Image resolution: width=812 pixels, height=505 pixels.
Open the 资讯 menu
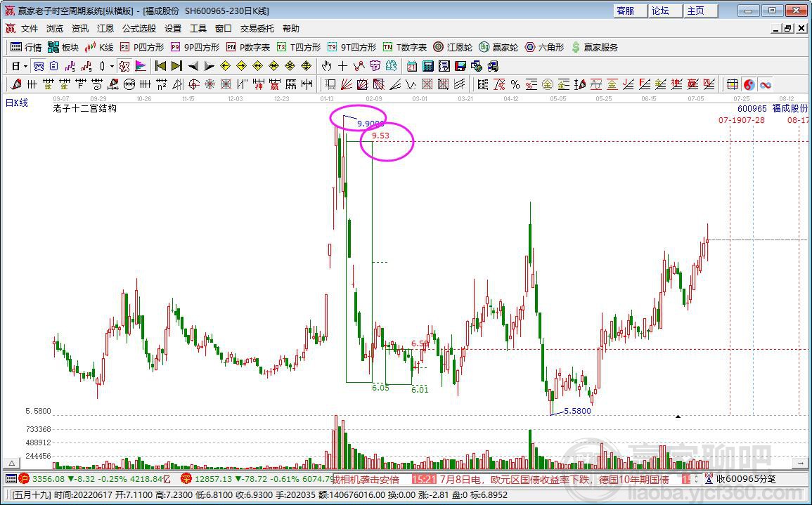79,29
